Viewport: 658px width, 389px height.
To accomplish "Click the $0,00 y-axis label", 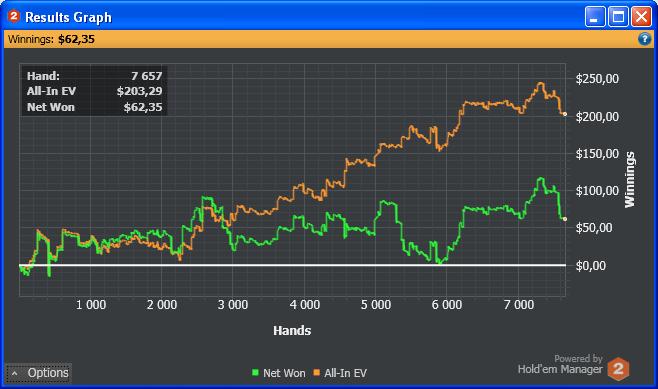I will [590, 266].
